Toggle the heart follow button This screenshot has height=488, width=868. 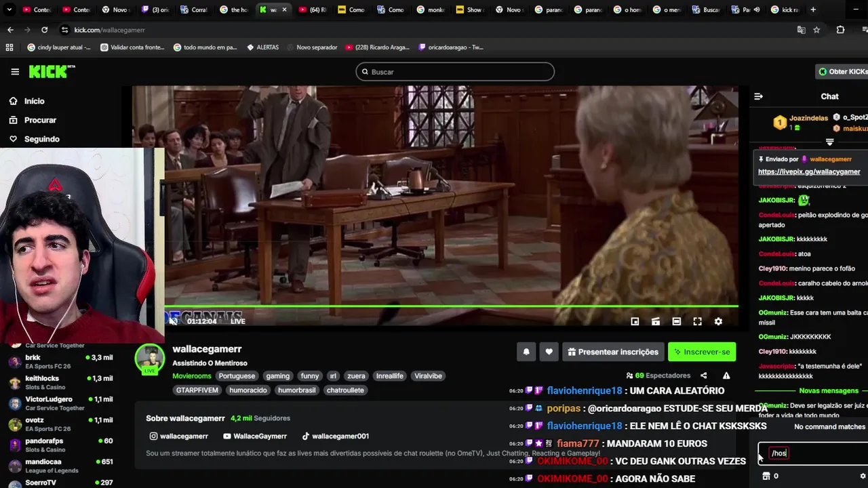[x=549, y=352]
